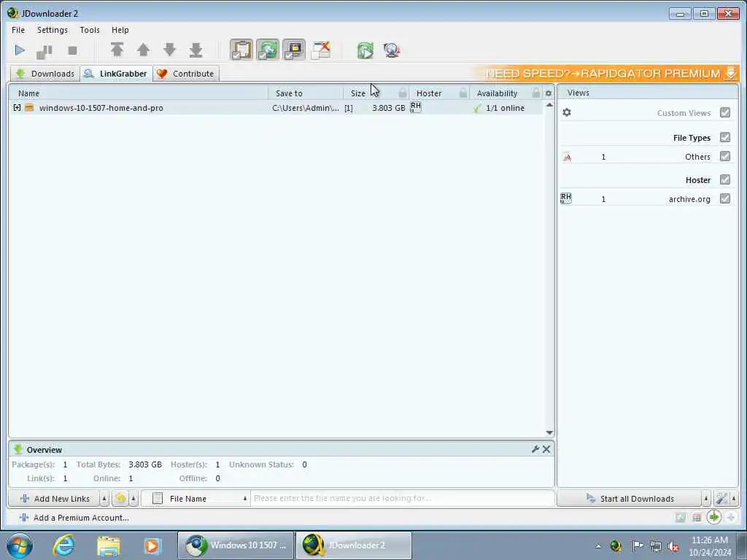Open the Settings menu
This screenshot has width=747, height=560.
(53, 30)
